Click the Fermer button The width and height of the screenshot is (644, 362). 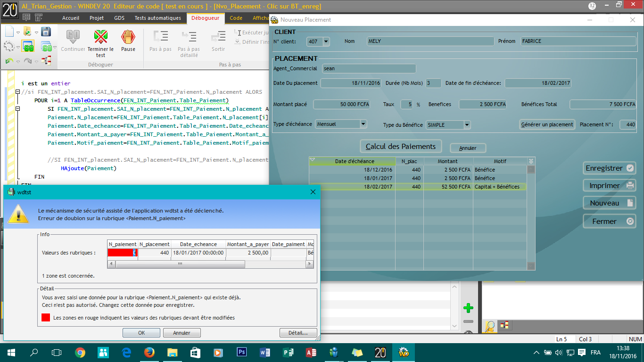click(609, 222)
